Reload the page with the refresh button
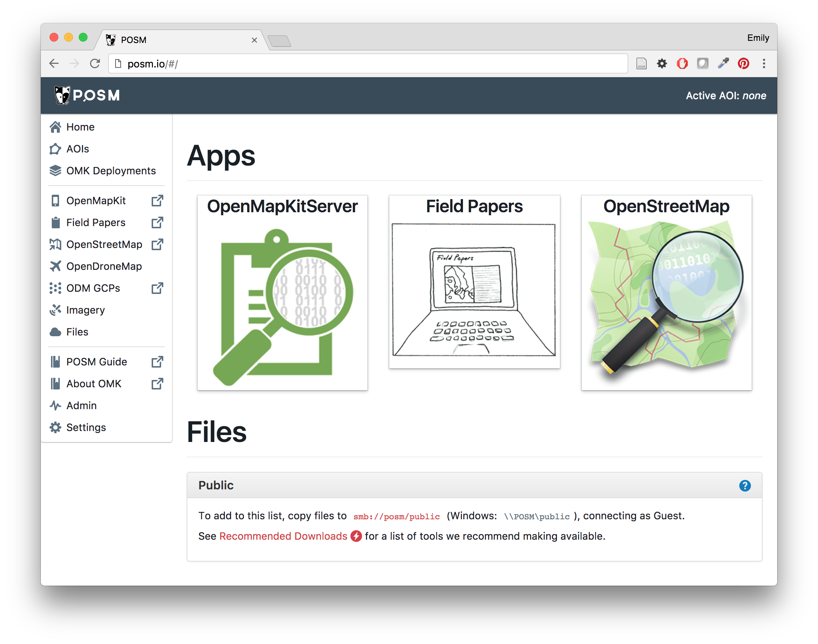818x644 pixels. (x=95, y=63)
